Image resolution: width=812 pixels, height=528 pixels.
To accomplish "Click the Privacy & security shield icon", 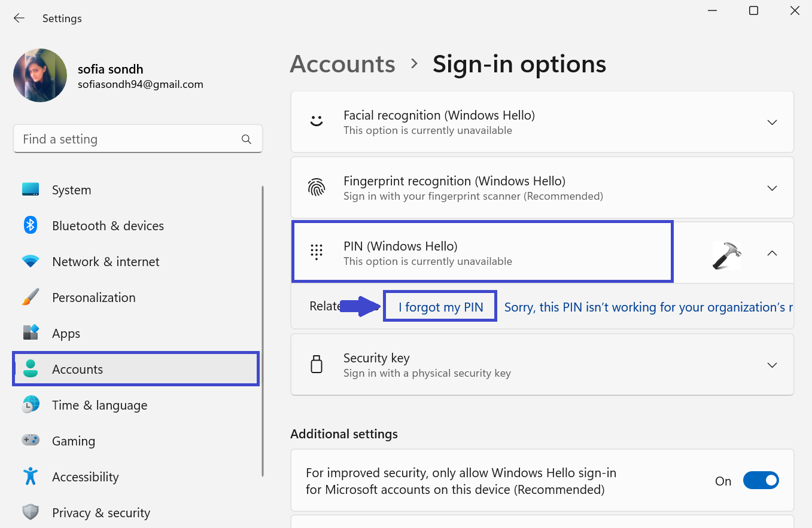I will coord(31,512).
